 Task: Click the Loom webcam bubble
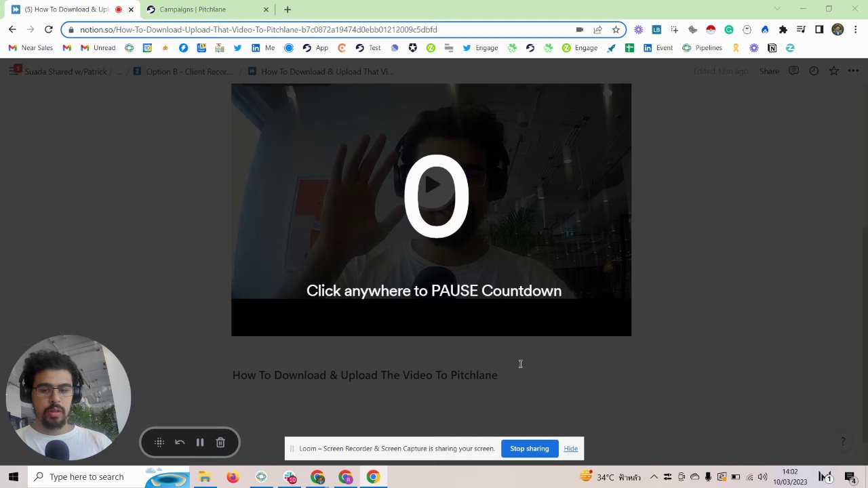[68, 397]
